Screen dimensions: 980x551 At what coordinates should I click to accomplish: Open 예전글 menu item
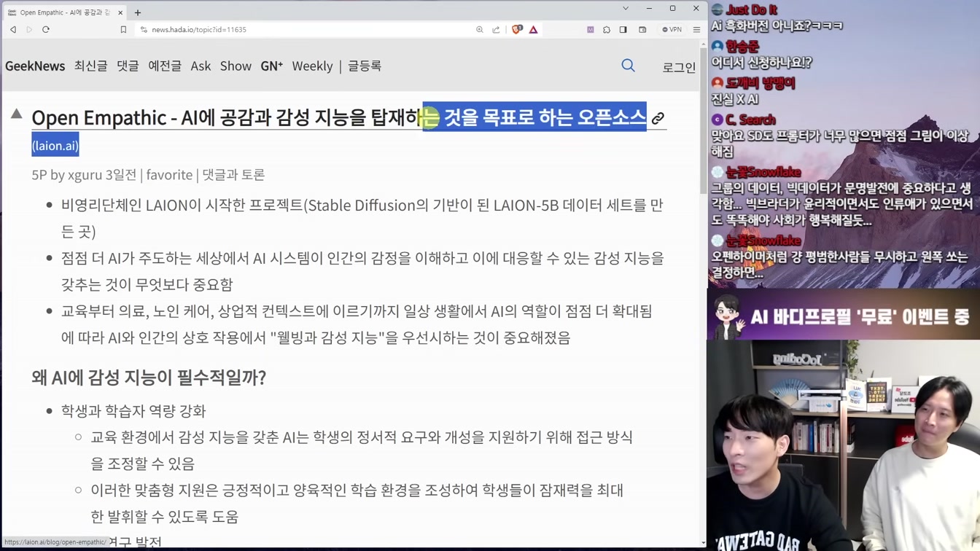tap(165, 66)
